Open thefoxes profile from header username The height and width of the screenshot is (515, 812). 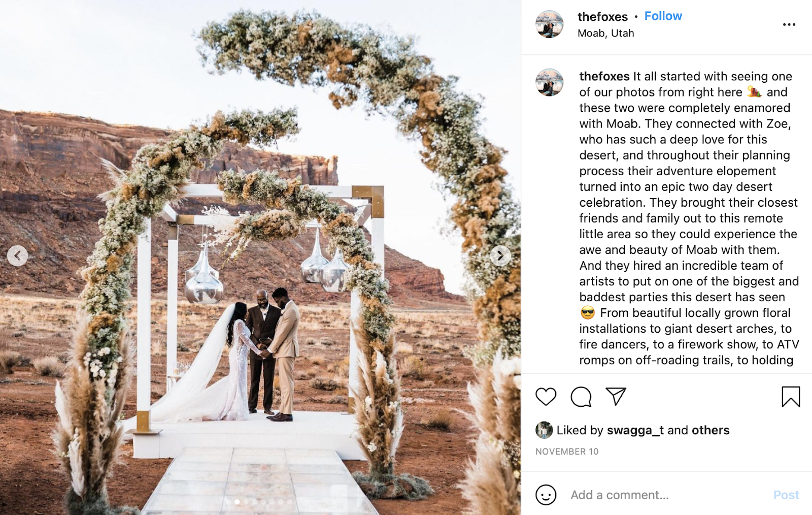pyautogui.click(x=602, y=17)
